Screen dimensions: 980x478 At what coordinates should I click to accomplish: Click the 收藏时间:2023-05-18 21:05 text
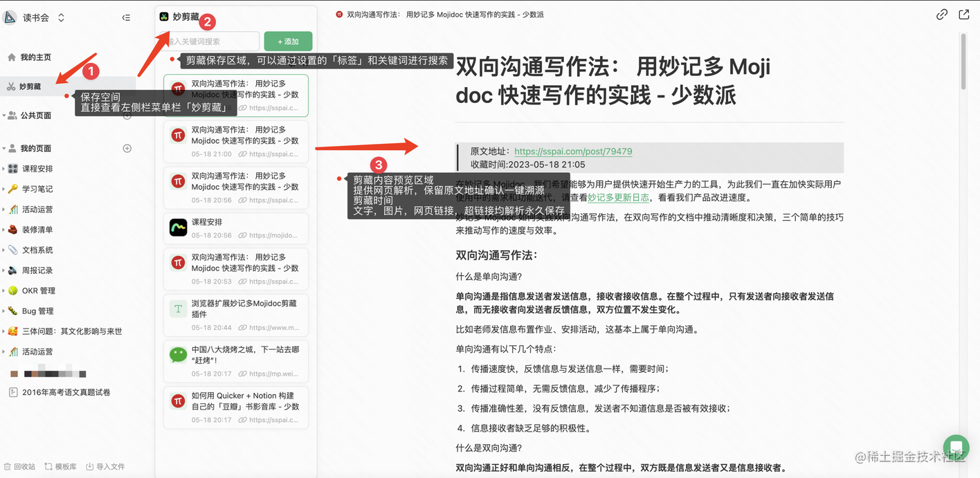point(527,165)
